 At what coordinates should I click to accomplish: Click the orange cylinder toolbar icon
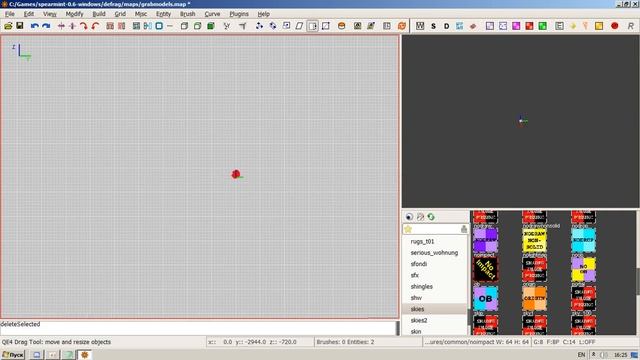[x=342, y=26]
